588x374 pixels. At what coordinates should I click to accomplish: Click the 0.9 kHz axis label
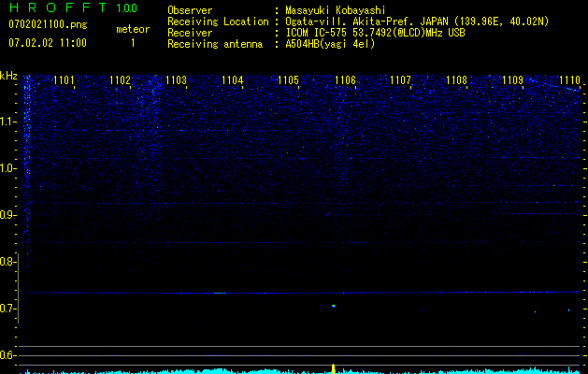point(7,215)
